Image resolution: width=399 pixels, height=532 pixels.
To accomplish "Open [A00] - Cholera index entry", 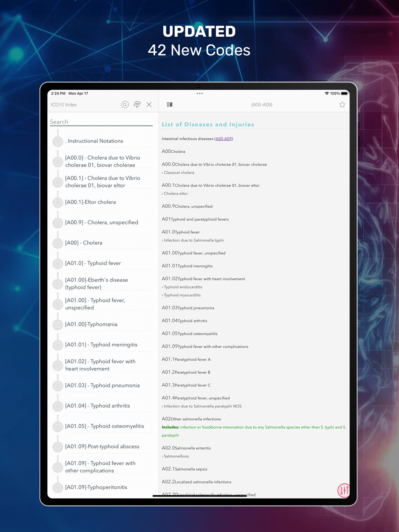I will click(84, 242).
